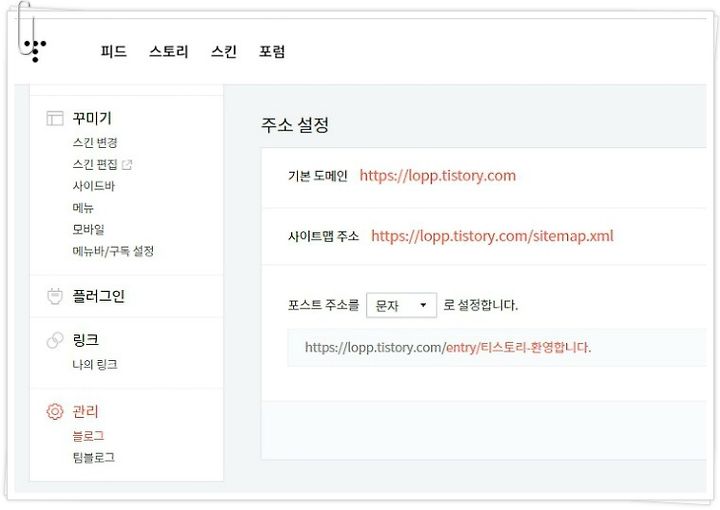Click the 사이트맵 주소 label
The width and height of the screenshot is (720, 510).
click(x=323, y=236)
